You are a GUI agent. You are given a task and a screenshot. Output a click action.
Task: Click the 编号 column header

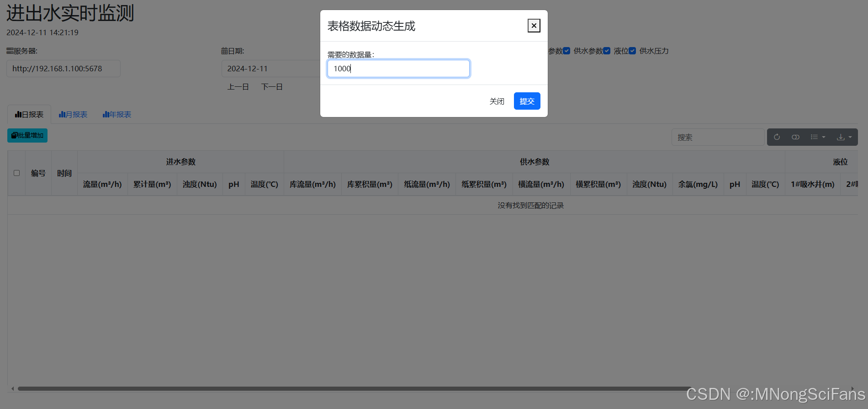point(38,173)
